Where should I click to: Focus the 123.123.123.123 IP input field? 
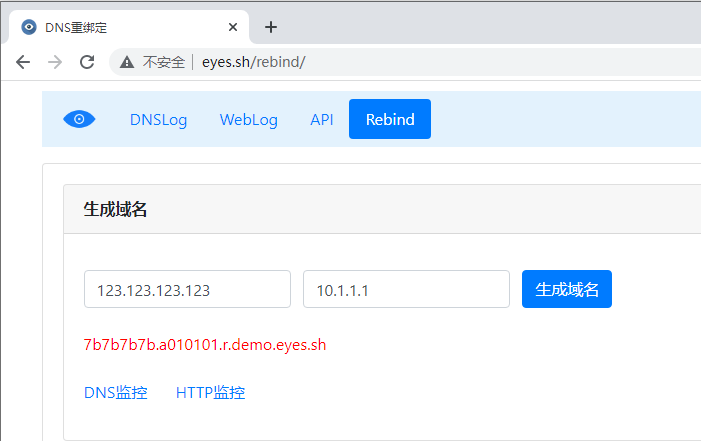coord(187,289)
